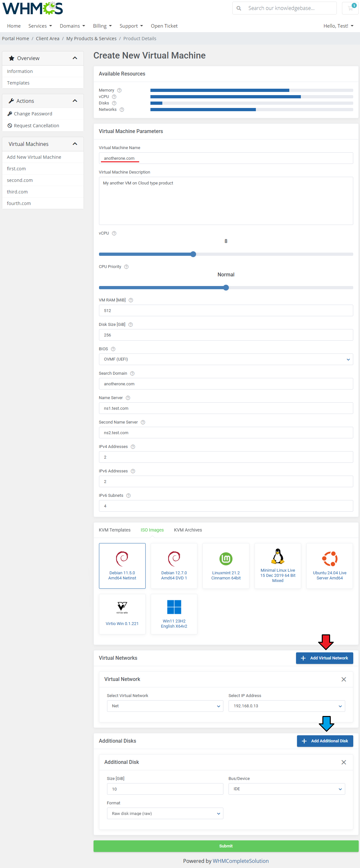The height and width of the screenshot is (868, 360).
Task: Open the Hello, Test! account menu
Action: (338, 26)
